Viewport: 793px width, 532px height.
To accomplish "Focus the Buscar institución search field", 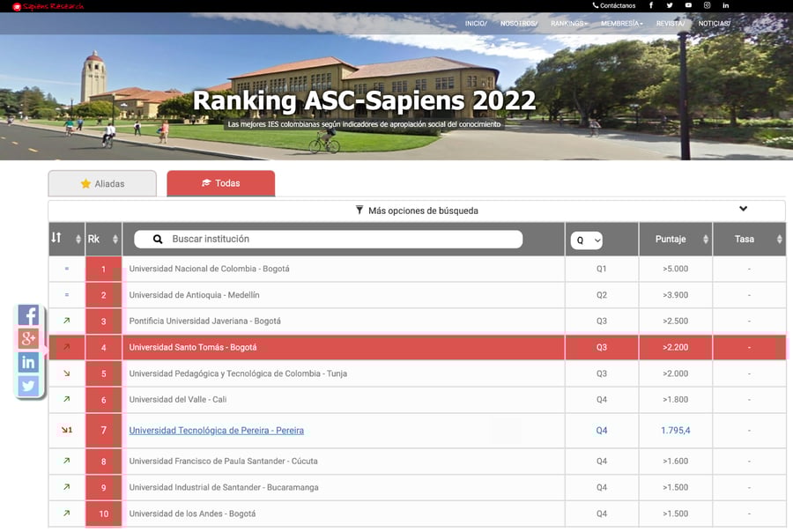I will [x=329, y=240].
